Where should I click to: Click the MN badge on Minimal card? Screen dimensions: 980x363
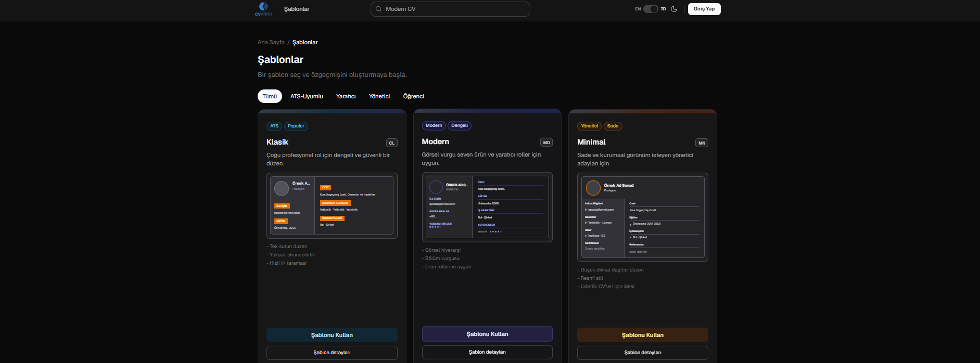(702, 143)
